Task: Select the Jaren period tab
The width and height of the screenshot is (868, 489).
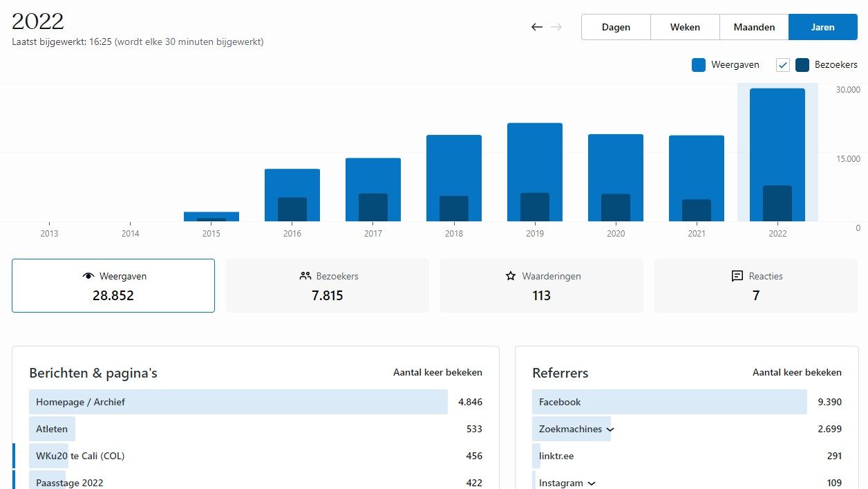Action: 823,27
